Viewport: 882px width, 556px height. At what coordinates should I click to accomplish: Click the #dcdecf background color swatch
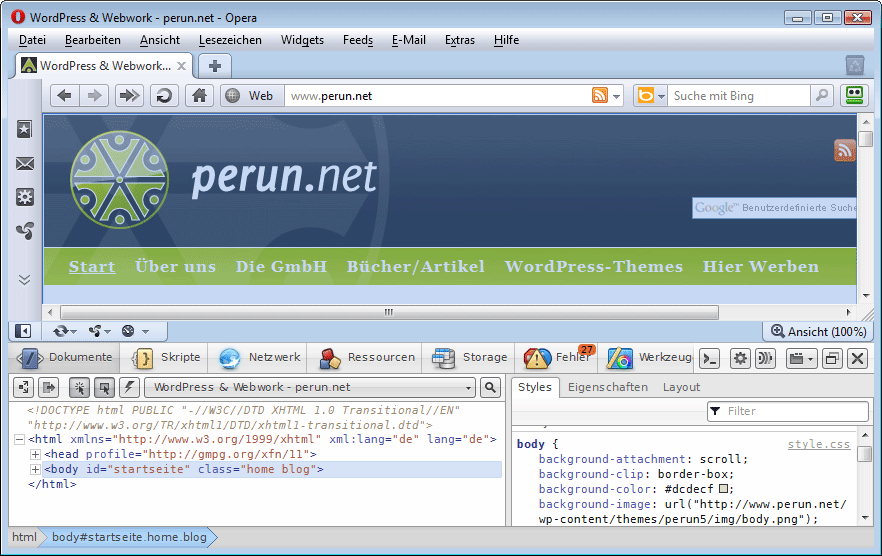pyautogui.click(x=723, y=489)
